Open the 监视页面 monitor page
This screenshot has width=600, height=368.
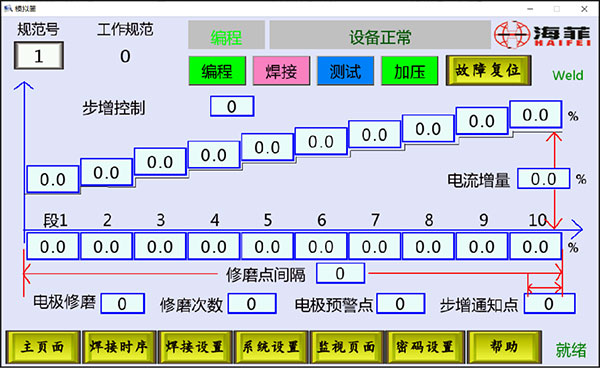click(347, 347)
